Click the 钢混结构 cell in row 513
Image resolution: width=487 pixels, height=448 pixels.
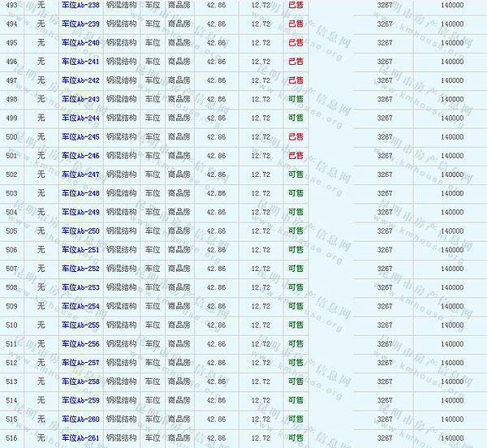click(x=122, y=381)
